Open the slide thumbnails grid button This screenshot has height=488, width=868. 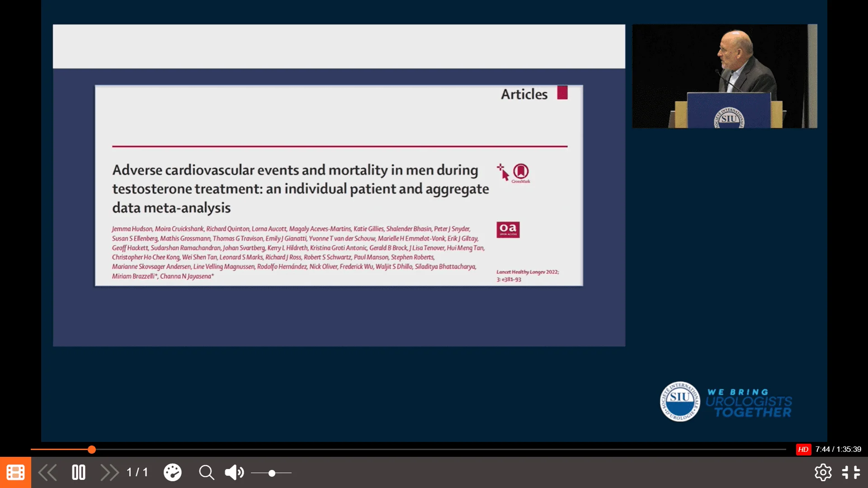[15, 473]
